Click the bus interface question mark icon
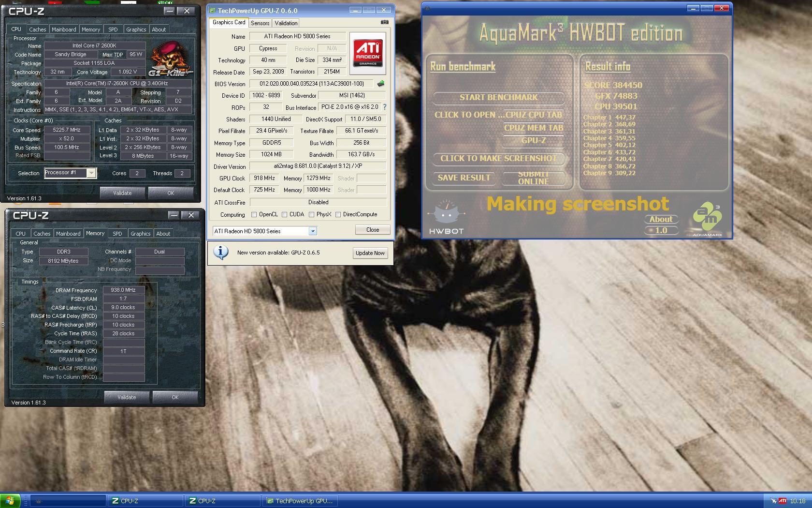 click(x=385, y=107)
